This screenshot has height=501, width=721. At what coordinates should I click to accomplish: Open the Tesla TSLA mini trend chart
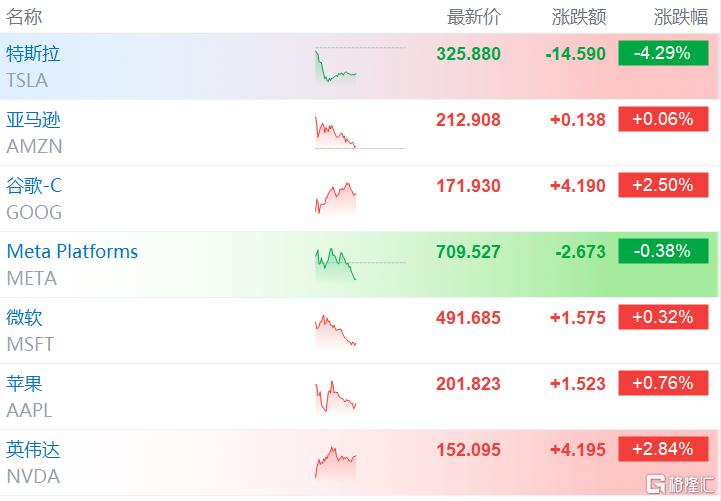[x=360, y=65]
